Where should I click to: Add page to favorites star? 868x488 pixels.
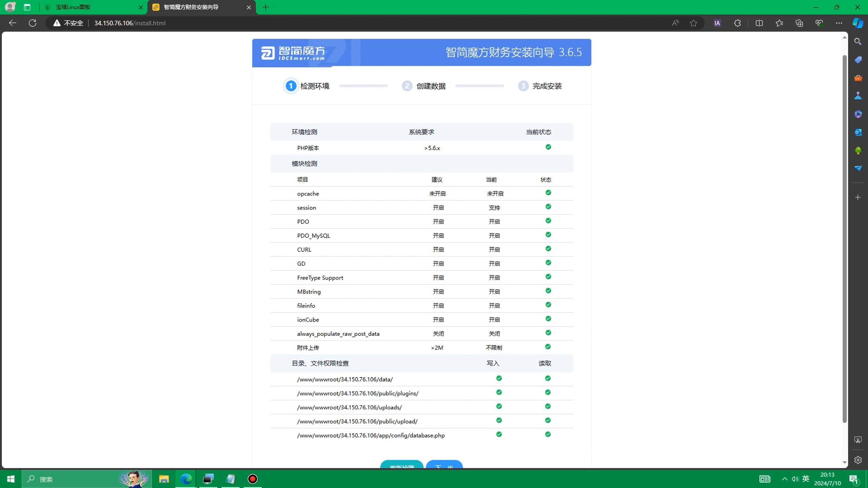pos(693,23)
